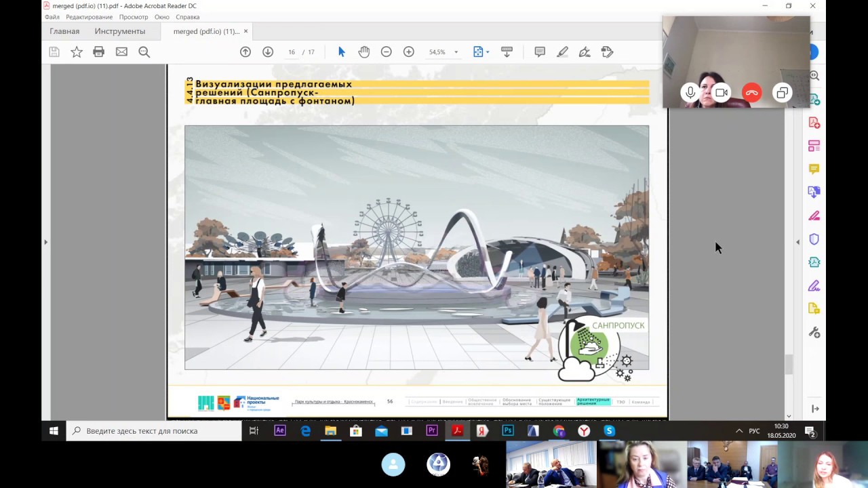Image resolution: width=868 pixels, height=488 pixels.
Task: Send the file by email via the envelope icon
Action: click(x=121, y=52)
